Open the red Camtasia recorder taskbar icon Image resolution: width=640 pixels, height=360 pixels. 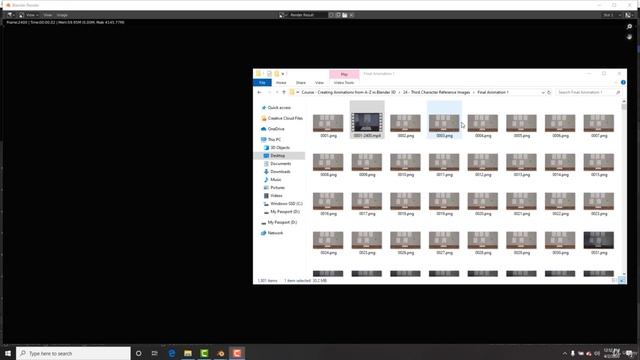pyautogui.click(x=237, y=353)
